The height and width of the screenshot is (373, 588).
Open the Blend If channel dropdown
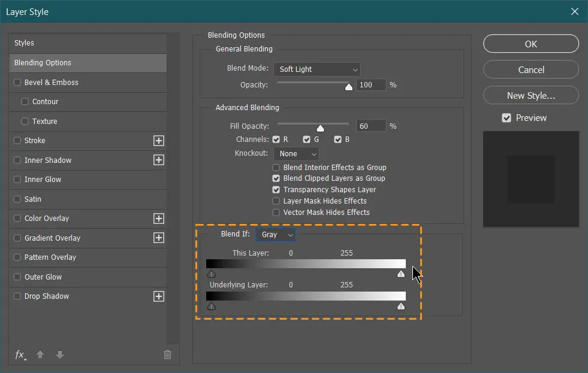click(276, 234)
